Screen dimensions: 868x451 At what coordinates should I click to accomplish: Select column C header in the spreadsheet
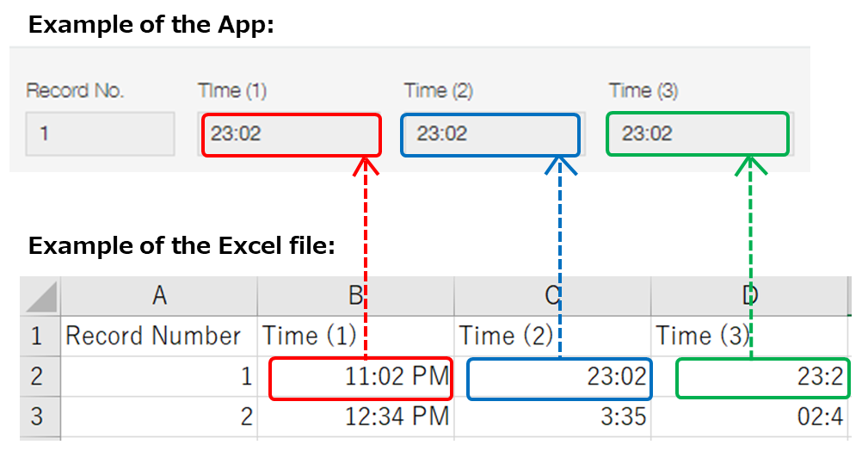552,297
